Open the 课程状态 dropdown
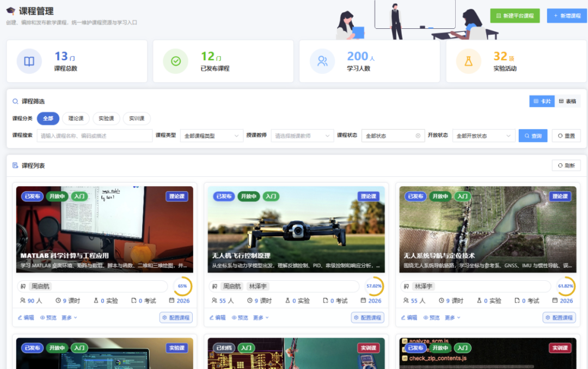The image size is (588, 369). [393, 136]
